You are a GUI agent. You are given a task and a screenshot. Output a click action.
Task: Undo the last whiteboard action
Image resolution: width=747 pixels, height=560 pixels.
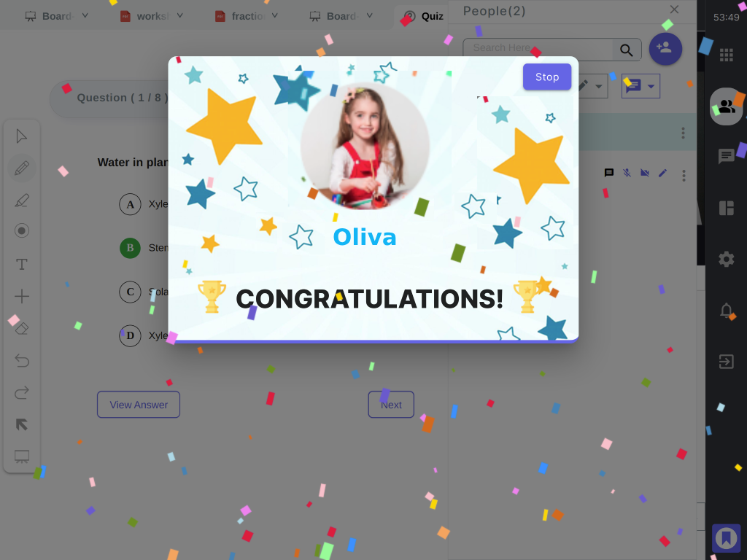pyautogui.click(x=21, y=360)
